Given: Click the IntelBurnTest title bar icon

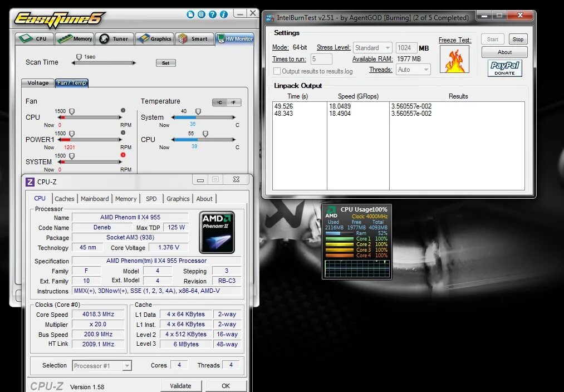Looking at the screenshot, I should point(270,17).
